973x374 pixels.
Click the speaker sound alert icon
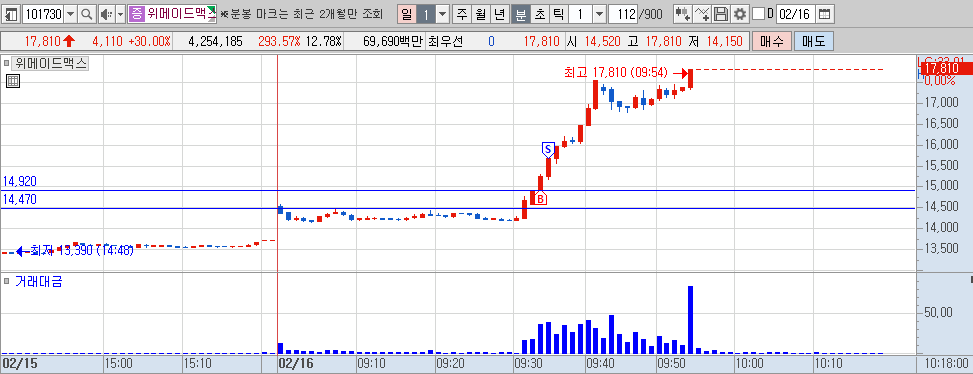coord(106,14)
